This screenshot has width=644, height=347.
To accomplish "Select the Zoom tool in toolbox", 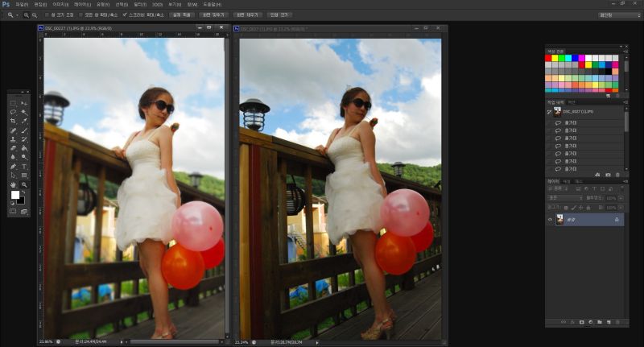I will 24,185.
